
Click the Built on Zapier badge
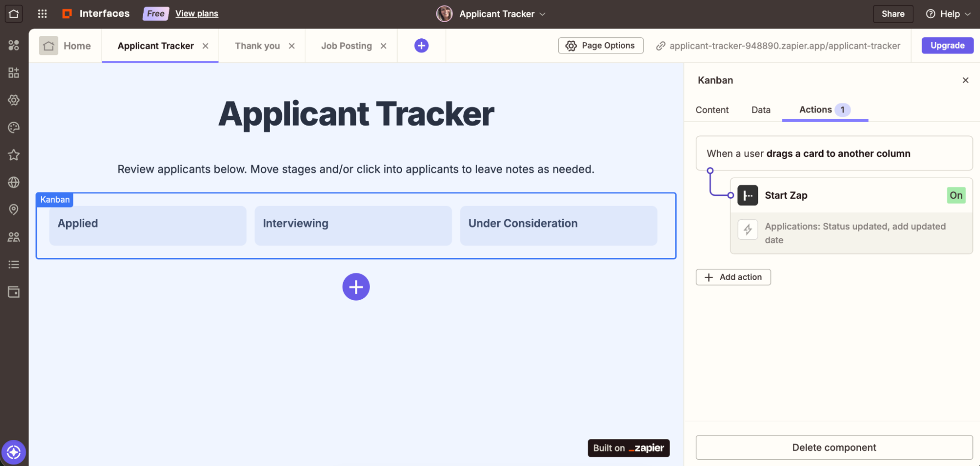tap(628, 448)
